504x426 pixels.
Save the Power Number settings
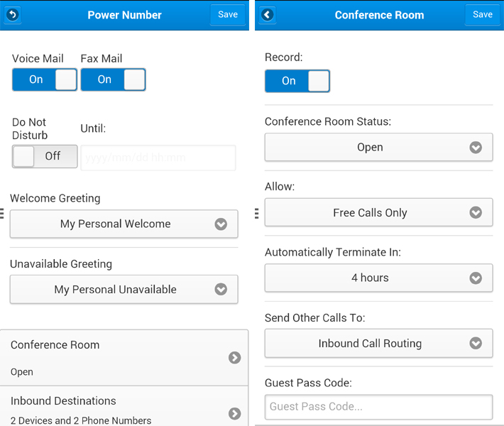228,15
